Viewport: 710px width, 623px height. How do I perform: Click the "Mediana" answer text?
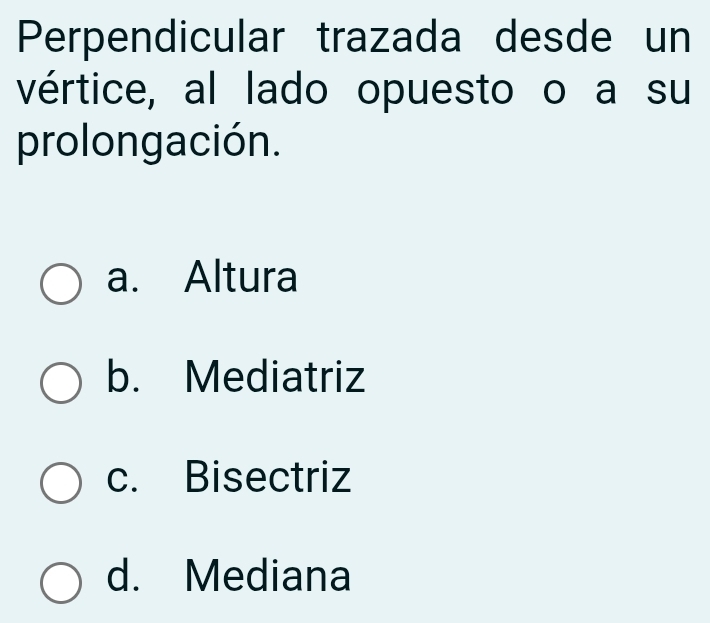coord(268,576)
